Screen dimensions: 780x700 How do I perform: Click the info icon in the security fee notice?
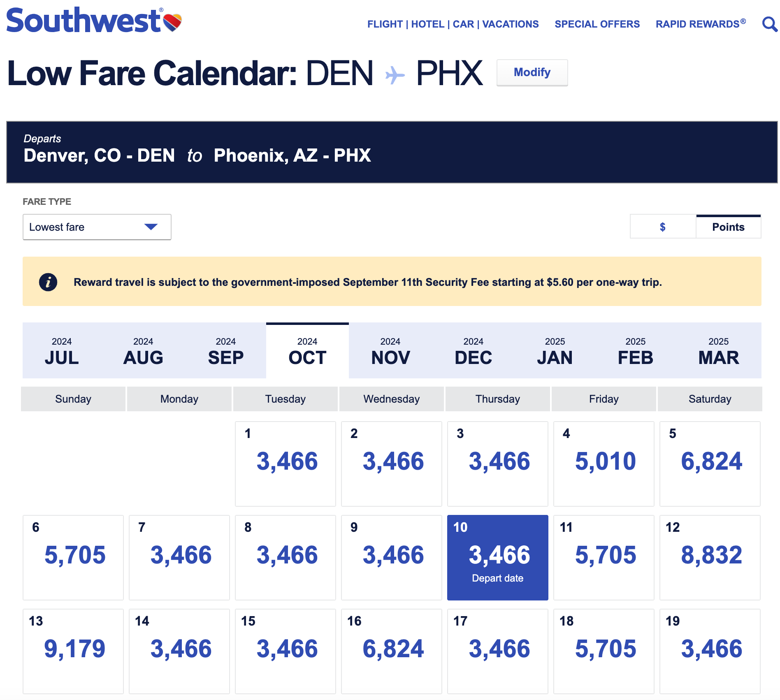tap(48, 282)
